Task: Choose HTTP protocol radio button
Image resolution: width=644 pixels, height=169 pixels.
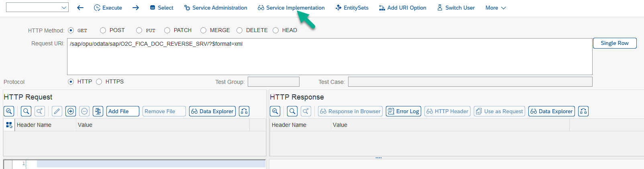Action: click(x=71, y=81)
